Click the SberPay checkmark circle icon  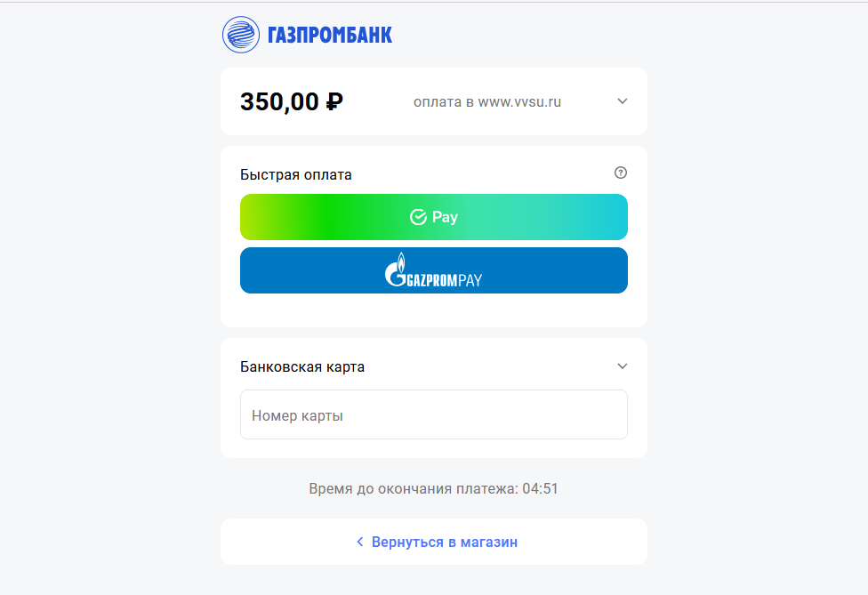tap(418, 217)
